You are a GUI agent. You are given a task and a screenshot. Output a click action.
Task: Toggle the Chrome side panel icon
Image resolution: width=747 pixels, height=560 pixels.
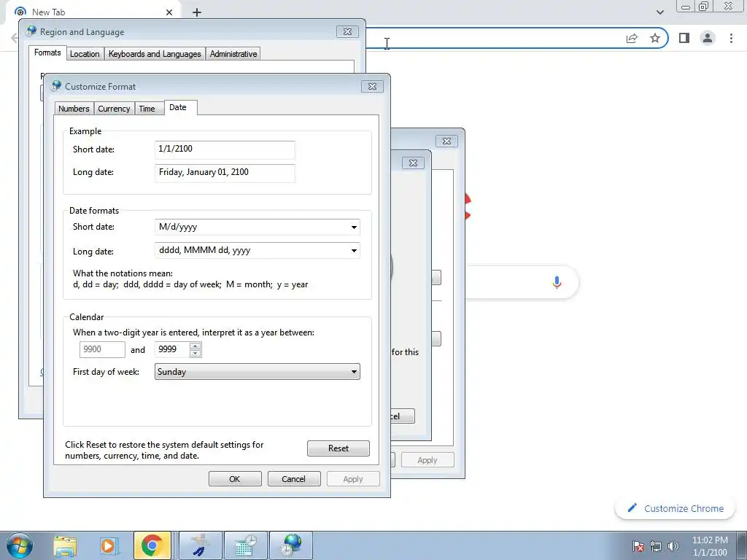684,38
